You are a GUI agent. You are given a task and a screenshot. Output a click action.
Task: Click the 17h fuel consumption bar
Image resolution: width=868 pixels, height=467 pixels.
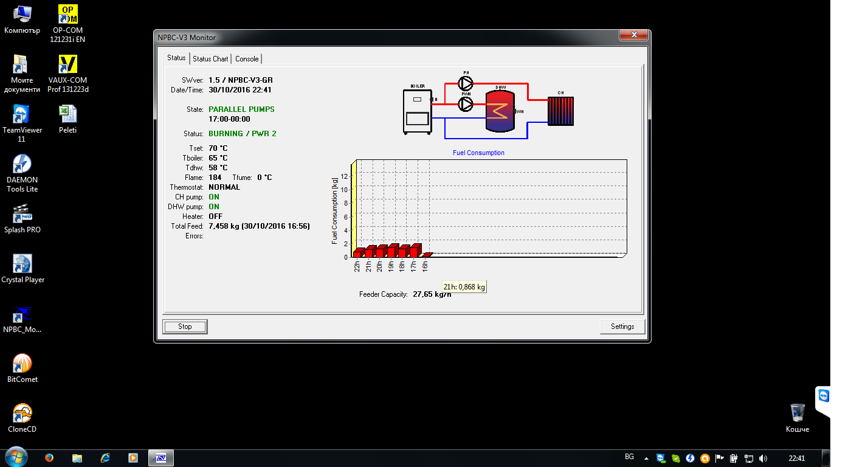click(x=415, y=251)
